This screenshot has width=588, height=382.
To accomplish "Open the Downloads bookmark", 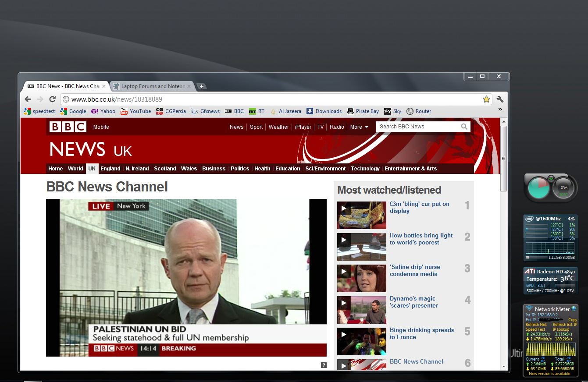I will coord(324,111).
